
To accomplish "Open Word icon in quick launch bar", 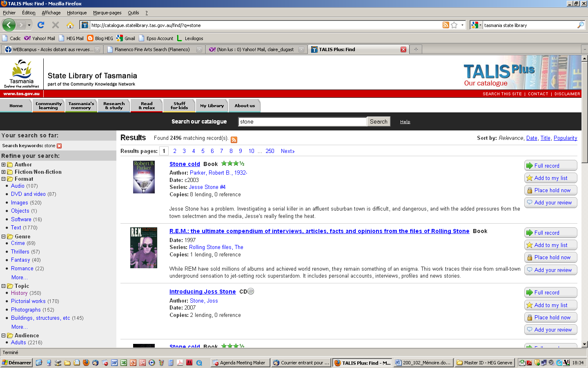I will pyautogui.click(x=114, y=363).
